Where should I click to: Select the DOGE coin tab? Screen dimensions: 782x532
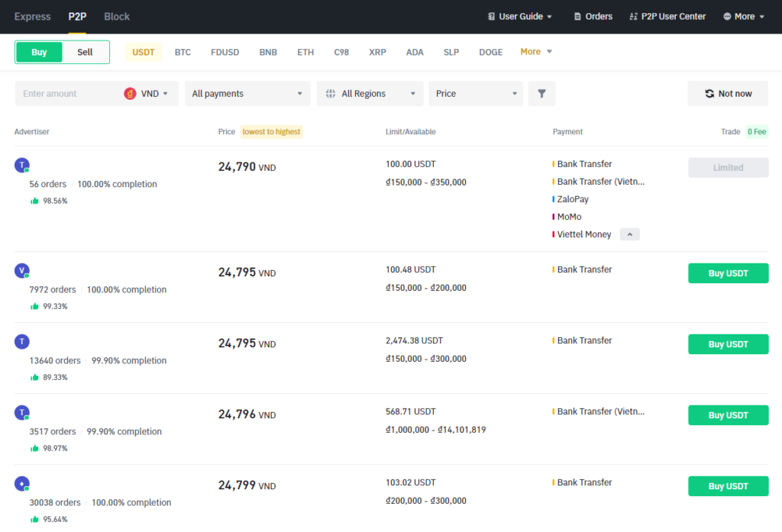click(x=491, y=52)
